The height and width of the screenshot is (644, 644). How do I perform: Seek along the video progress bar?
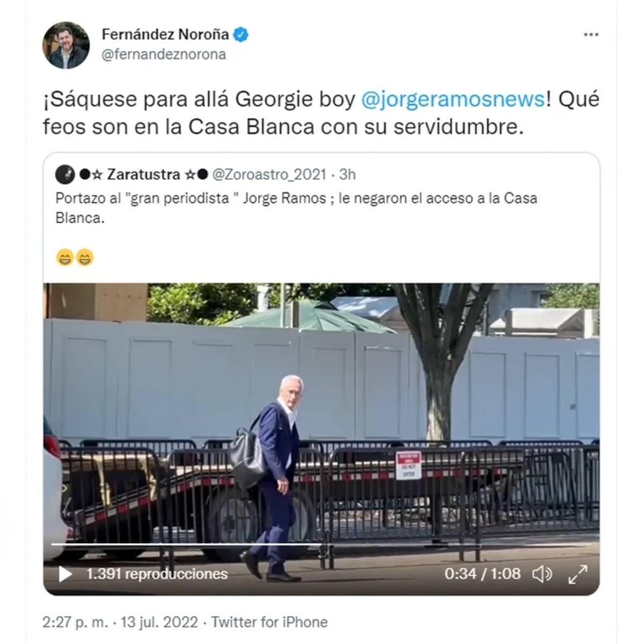tap(321, 544)
